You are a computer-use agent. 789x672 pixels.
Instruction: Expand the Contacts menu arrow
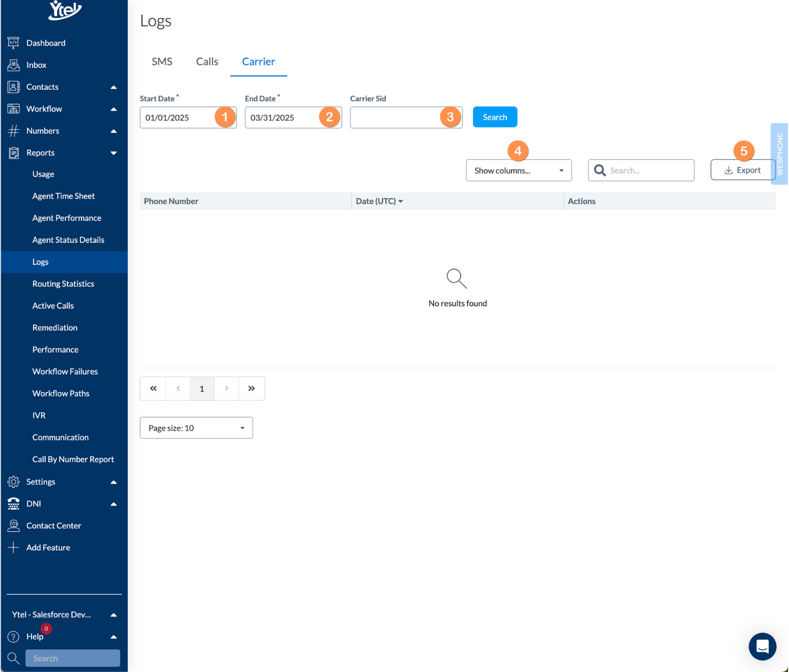[114, 87]
